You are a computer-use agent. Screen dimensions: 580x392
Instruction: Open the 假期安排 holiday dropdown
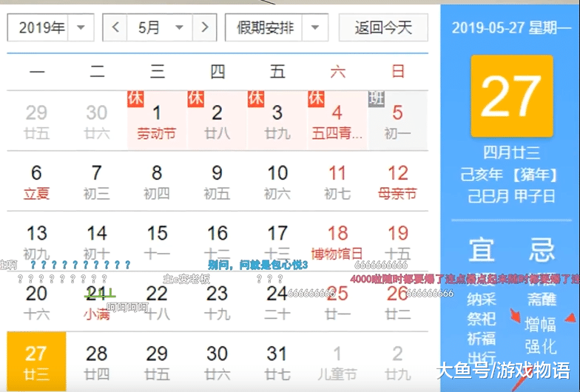click(277, 27)
